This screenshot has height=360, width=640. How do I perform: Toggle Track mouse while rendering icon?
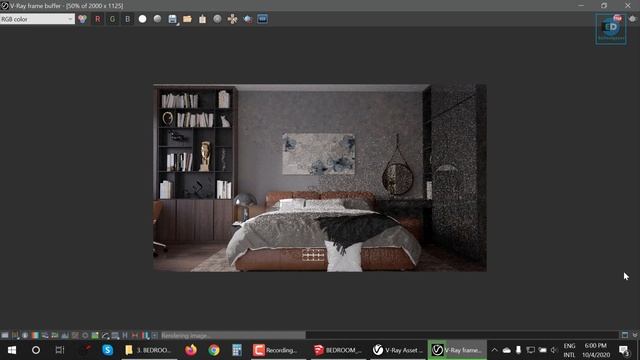point(232,19)
